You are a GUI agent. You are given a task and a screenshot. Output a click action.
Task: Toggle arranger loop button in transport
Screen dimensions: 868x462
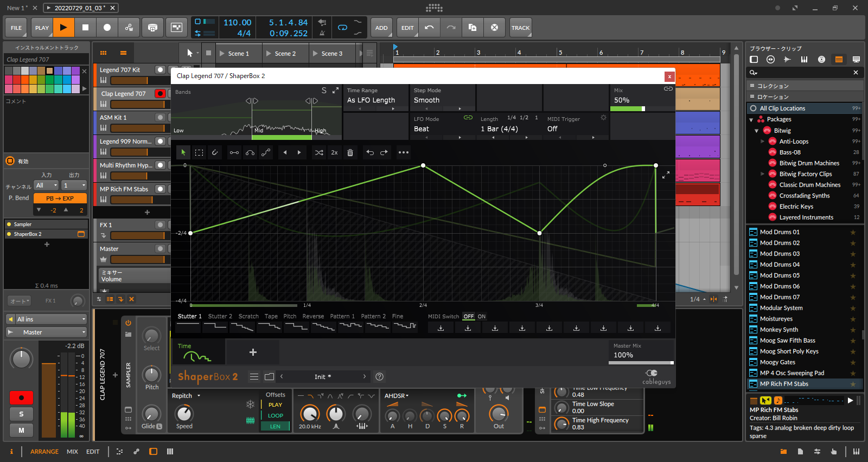pyautogui.click(x=343, y=27)
